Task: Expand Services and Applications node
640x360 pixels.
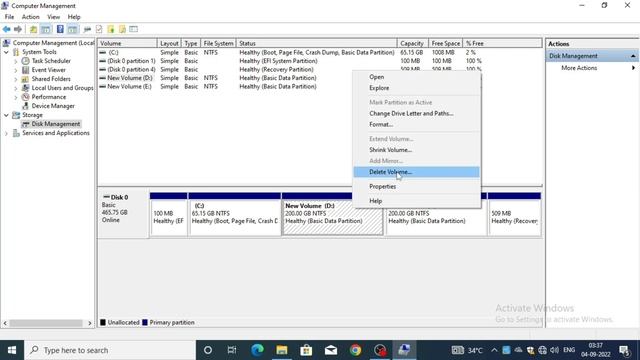Action: tap(6, 133)
